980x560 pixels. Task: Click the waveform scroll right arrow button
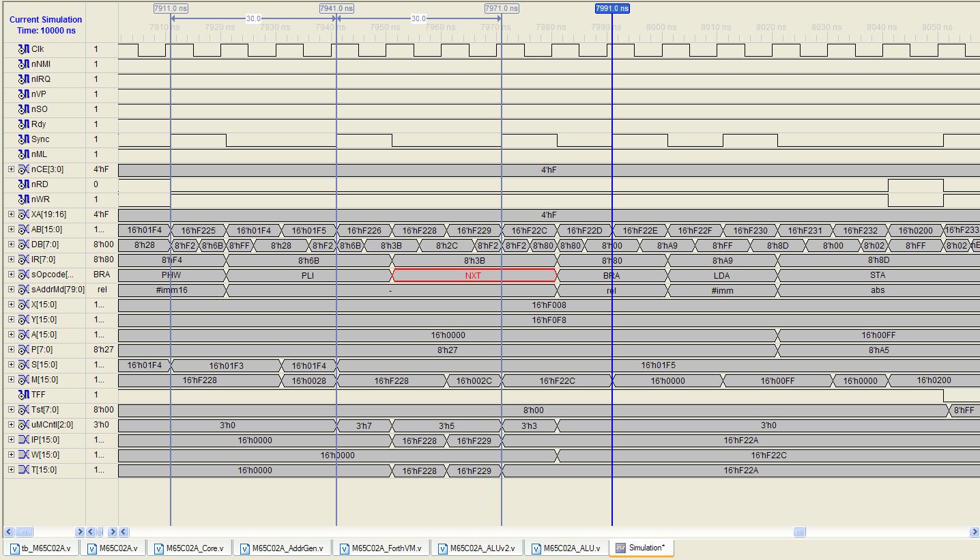coord(974,532)
